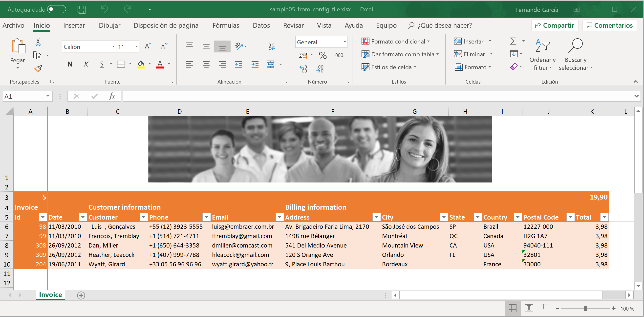Expand the General number format dropdown
644x317 pixels.
coord(345,42)
